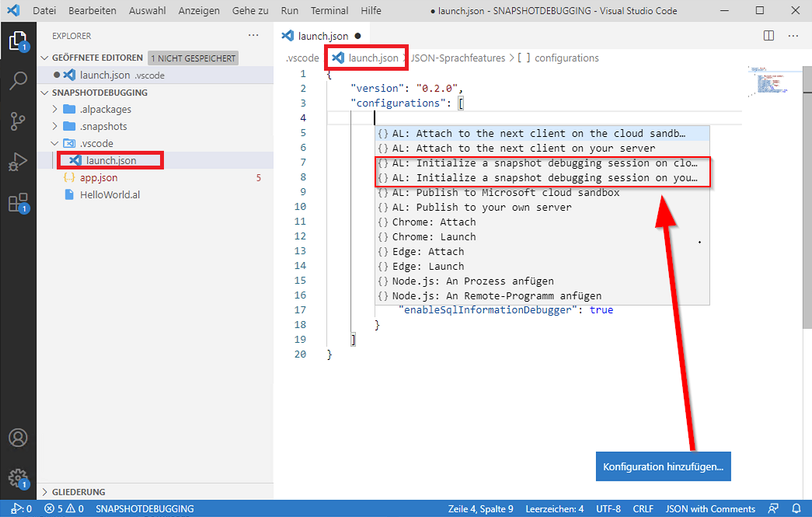Click the split editor icon
This screenshot has width=812, height=517.
768,36
